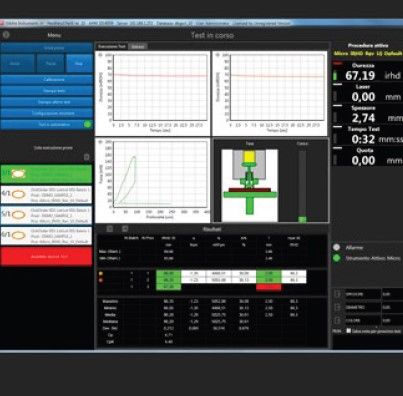The height and width of the screenshot is (396, 403).
Task: Click the trash icon above the test queue
Action: click(86, 157)
